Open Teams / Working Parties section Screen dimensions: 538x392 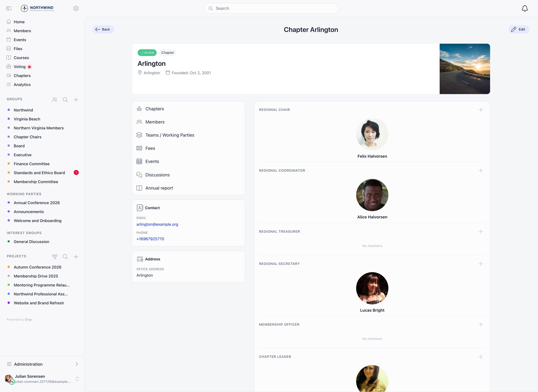click(188, 135)
